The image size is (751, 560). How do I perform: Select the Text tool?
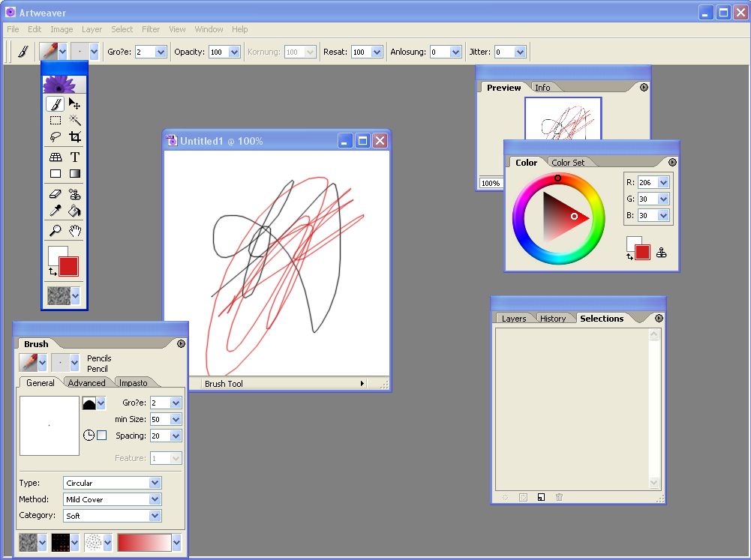[x=75, y=157]
